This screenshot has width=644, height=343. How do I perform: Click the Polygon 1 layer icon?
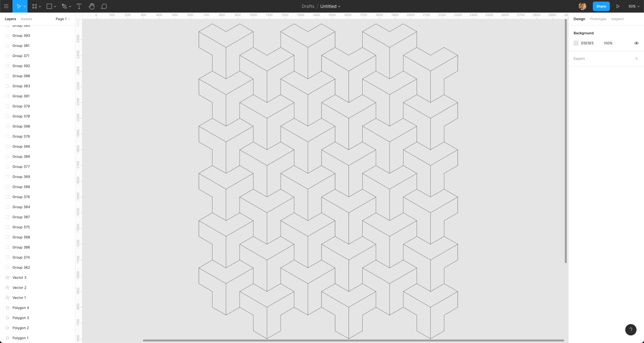tap(7, 338)
